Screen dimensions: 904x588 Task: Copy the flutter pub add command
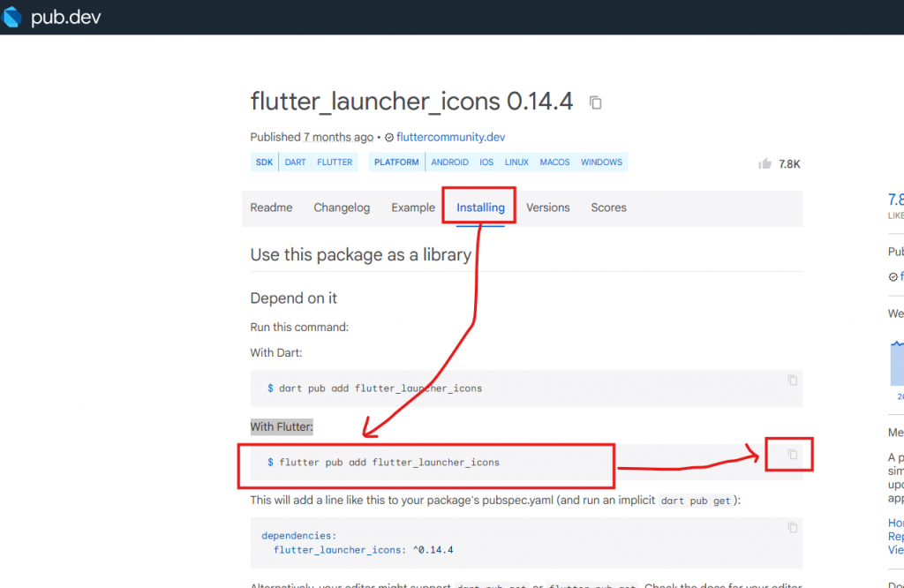click(x=792, y=454)
